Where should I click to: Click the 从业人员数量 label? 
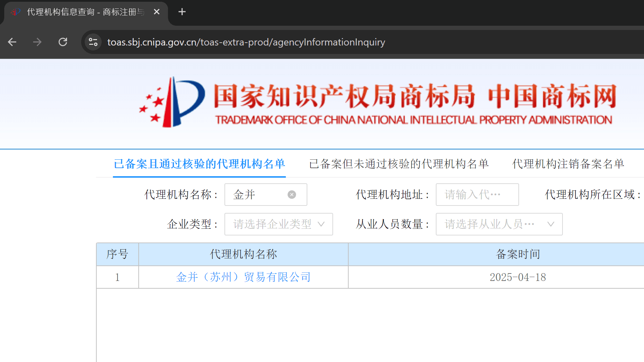pos(392,224)
